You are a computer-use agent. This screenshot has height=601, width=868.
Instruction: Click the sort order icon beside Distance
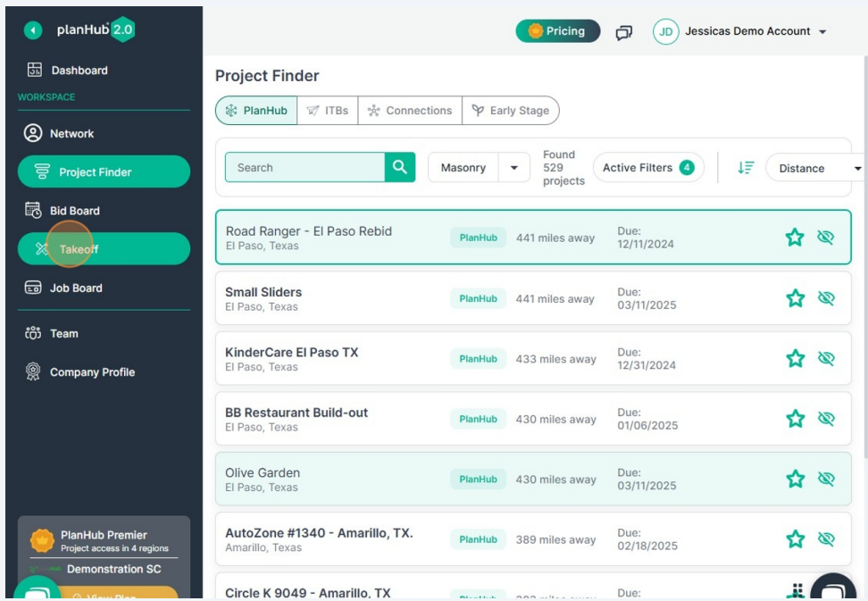pos(747,167)
